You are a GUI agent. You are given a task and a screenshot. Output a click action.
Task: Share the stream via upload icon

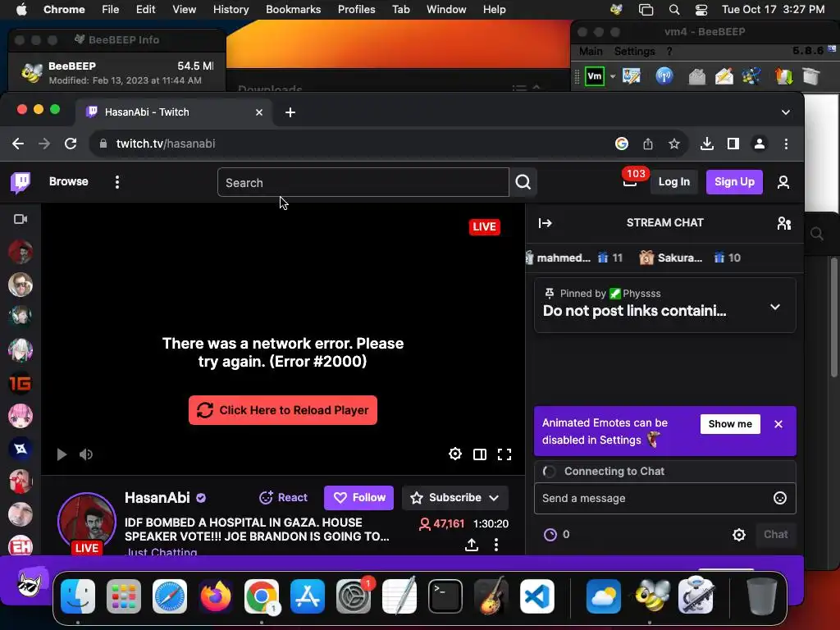pyautogui.click(x=472, y=545)
